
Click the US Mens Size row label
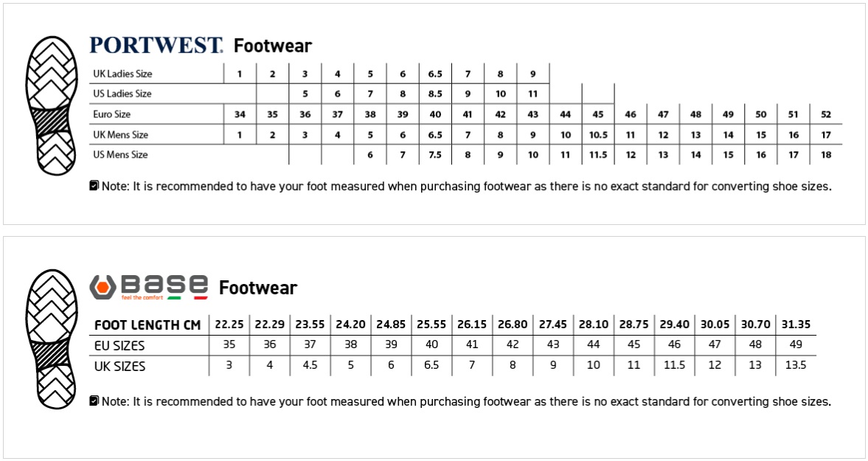(120, 155)
